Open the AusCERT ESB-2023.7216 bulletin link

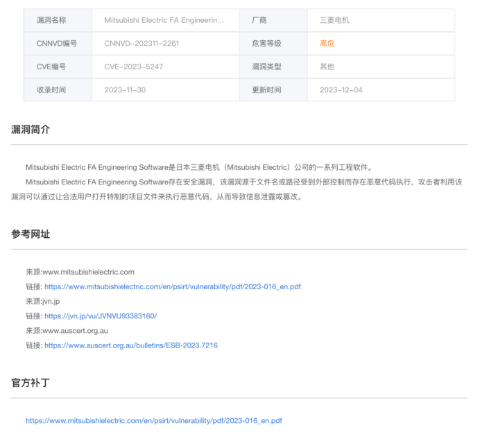coord(131,345)
